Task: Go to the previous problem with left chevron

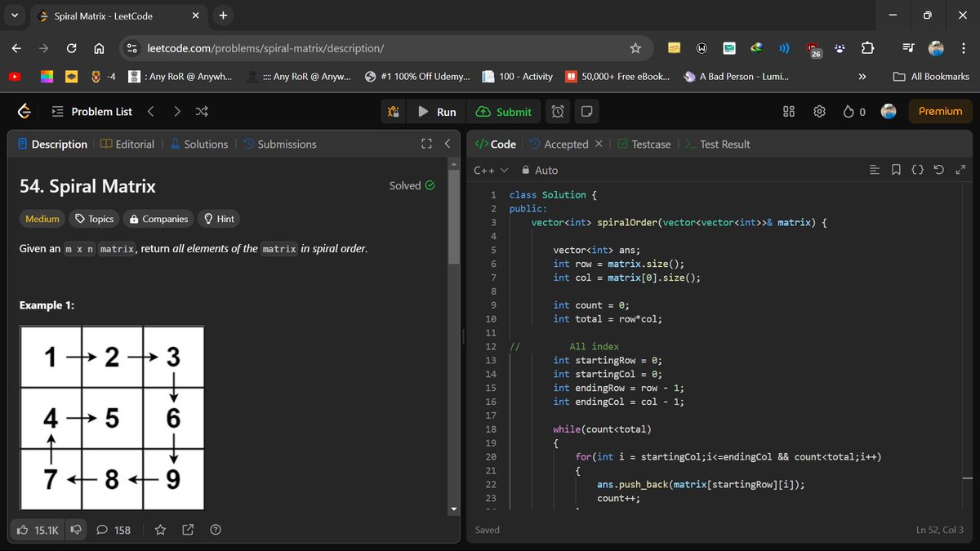Action: point(150,111)
